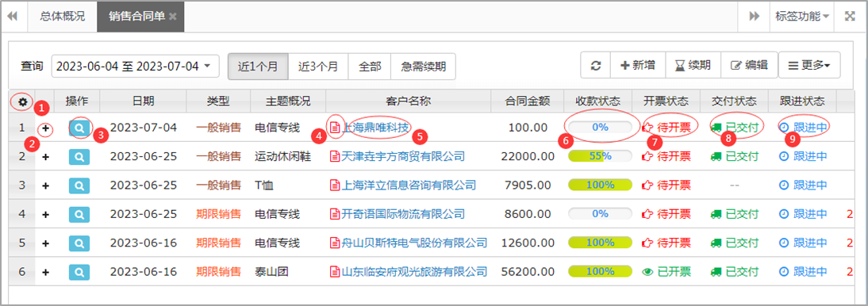Select the 运动休闲鞋 subject cell
The height and width of the screenshot is (306, 868).
(x=282, y=157)
